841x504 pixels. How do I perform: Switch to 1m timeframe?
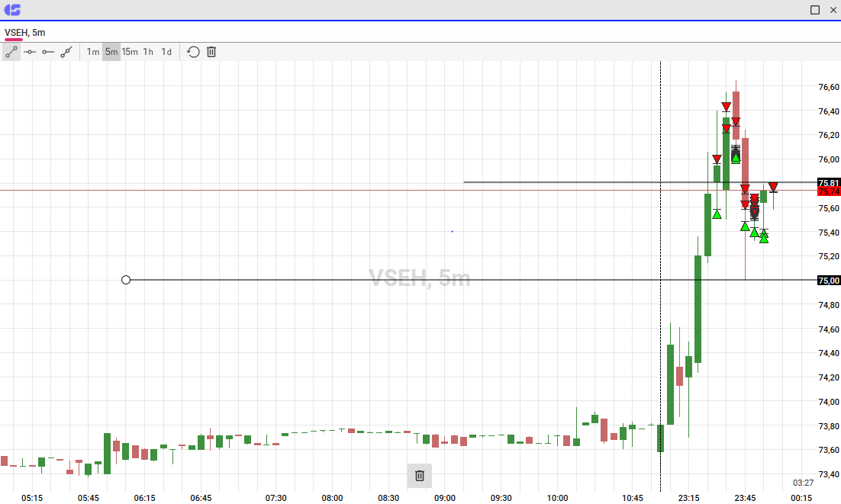93,52
